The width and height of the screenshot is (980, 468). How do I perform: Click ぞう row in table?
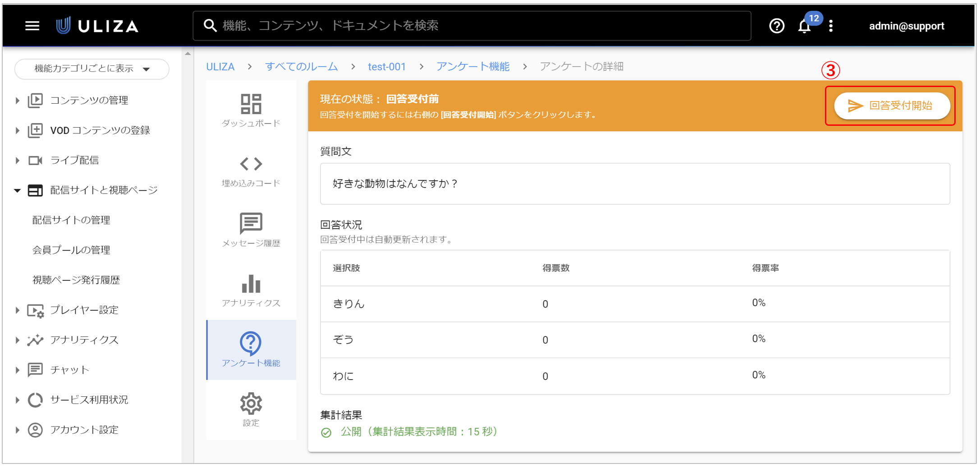tap(635, 340)
